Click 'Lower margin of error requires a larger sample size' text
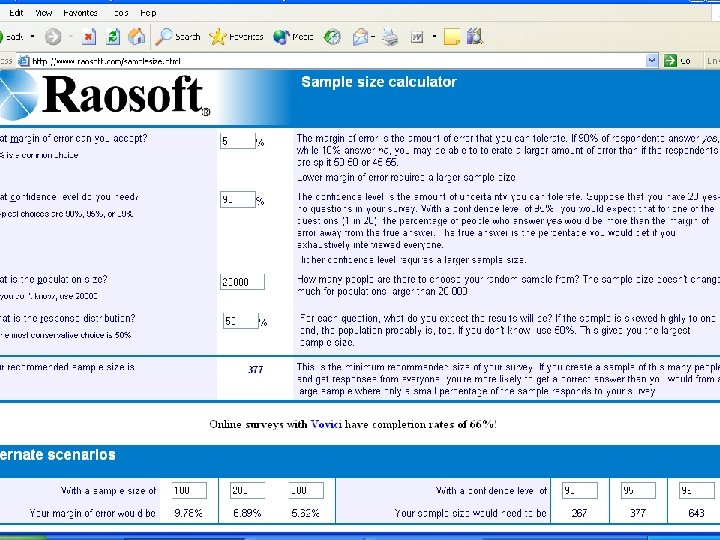The height and width of the screenshot is (540, 720). point(406,177)
